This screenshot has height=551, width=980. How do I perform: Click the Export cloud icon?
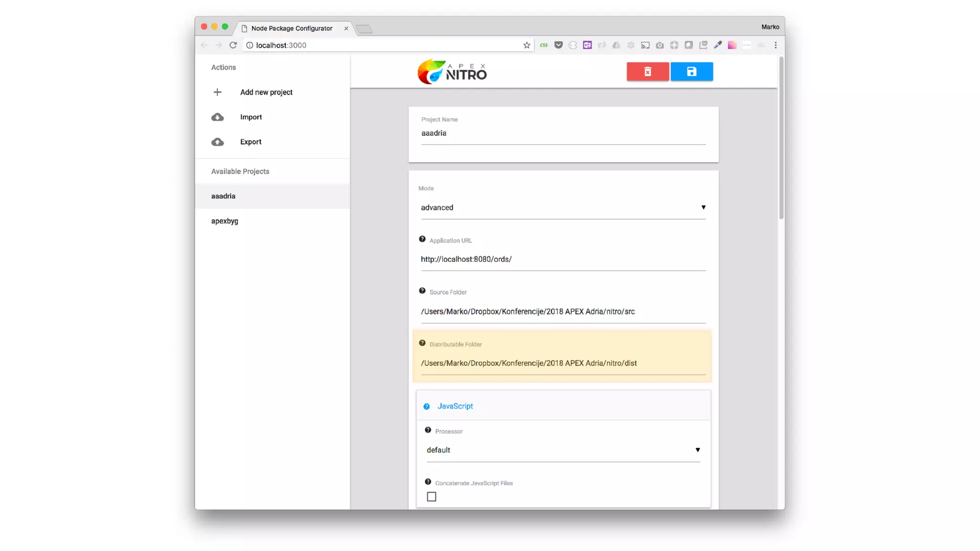click(x=217, y=142)
